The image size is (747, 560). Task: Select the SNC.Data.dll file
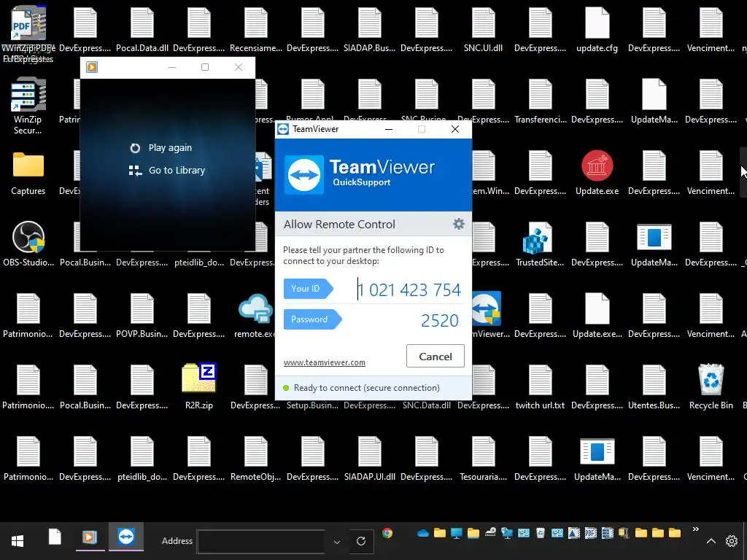point(426,405)
